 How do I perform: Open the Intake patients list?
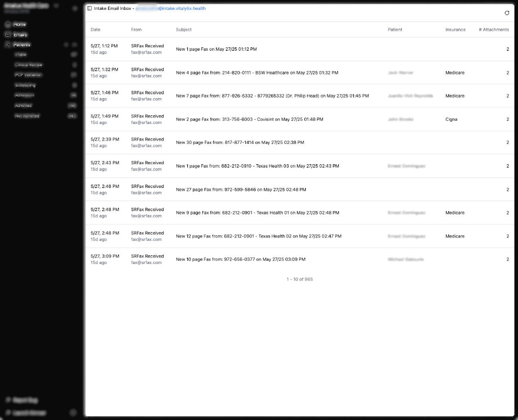(21, 55)
